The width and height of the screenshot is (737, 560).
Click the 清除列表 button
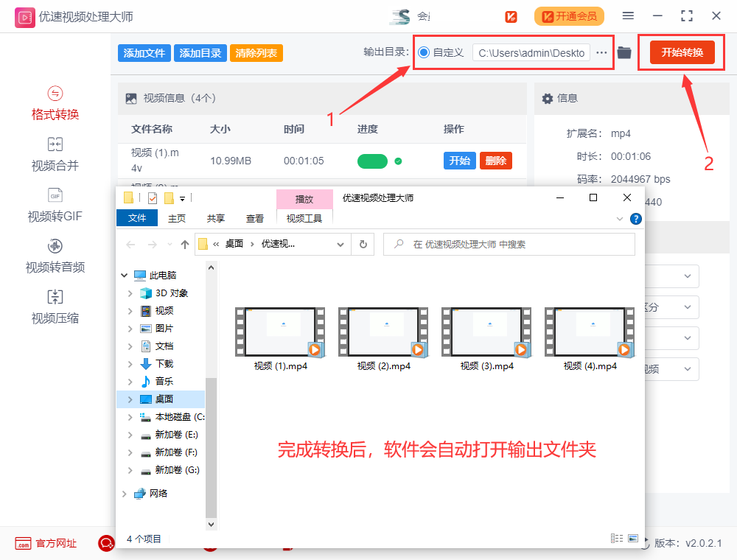[x=256, y=52]
